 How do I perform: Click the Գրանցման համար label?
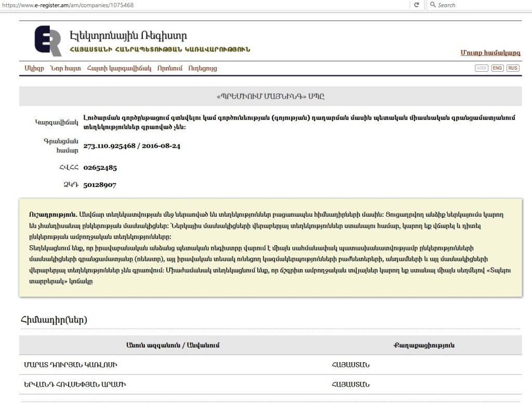[x=61, y=145]
